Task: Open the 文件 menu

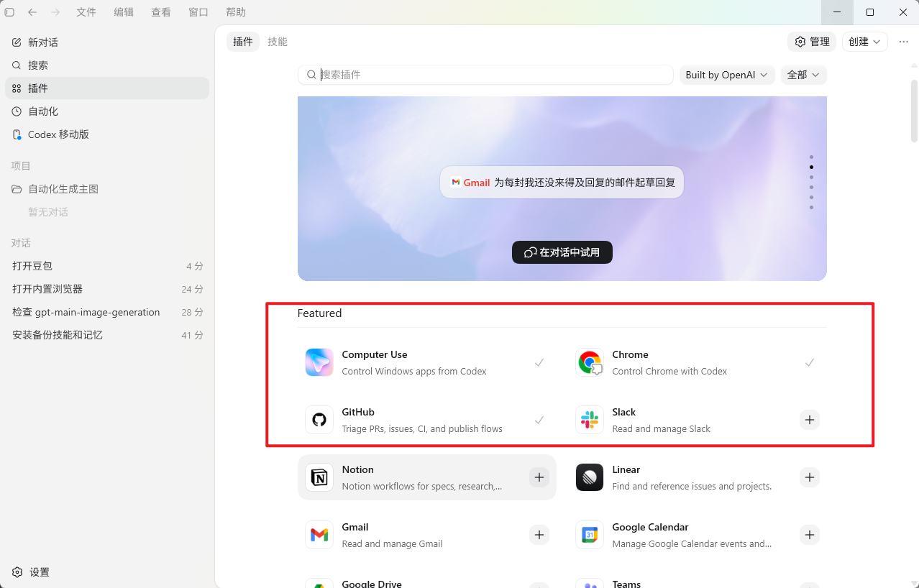Action: click(x=86, y=12)
